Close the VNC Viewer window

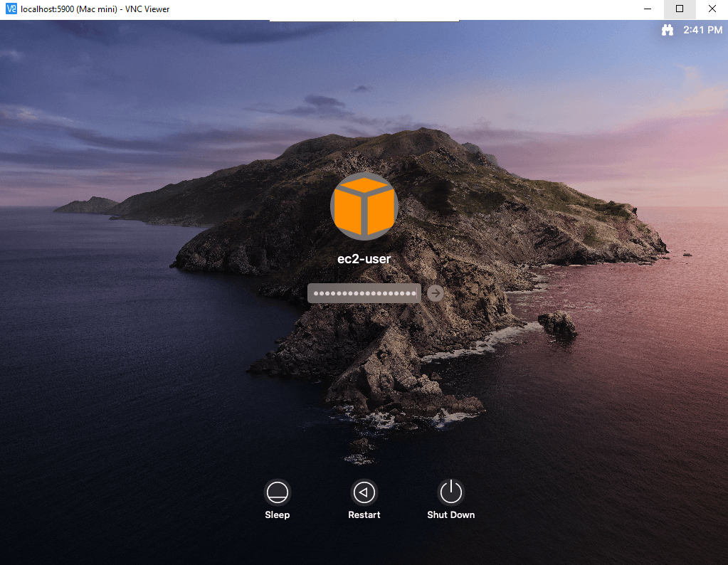point(712,9)
